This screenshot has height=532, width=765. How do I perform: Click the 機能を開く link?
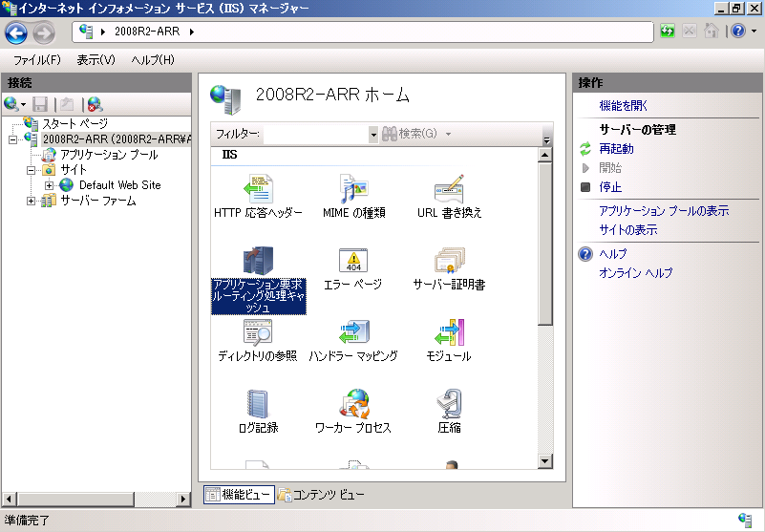point(623,105)
